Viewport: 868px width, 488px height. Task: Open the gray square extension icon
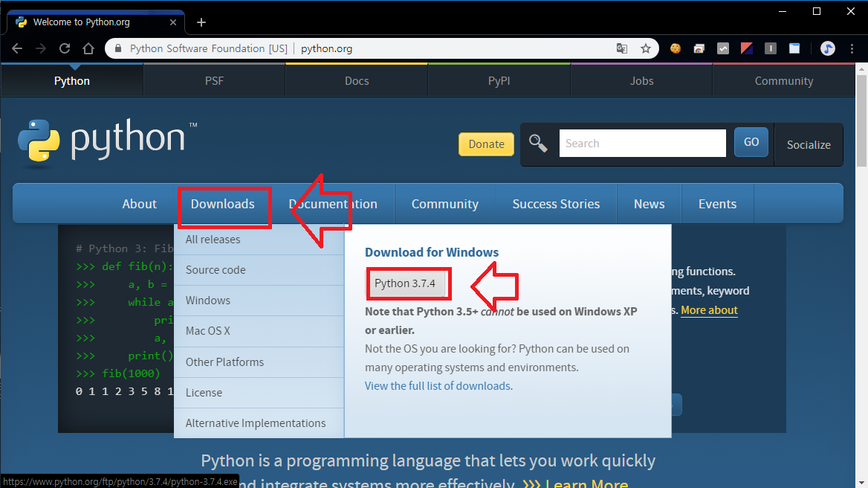click(771, 49)
